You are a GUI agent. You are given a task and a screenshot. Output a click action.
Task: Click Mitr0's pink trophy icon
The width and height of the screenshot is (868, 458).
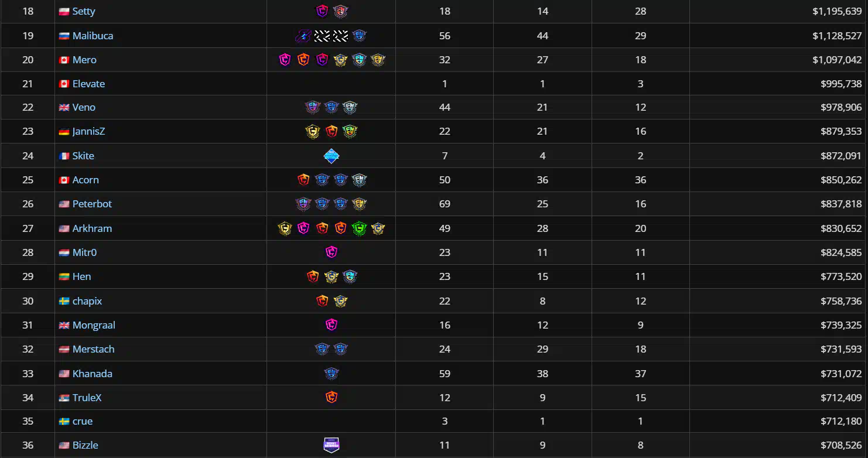coord(332,252)
